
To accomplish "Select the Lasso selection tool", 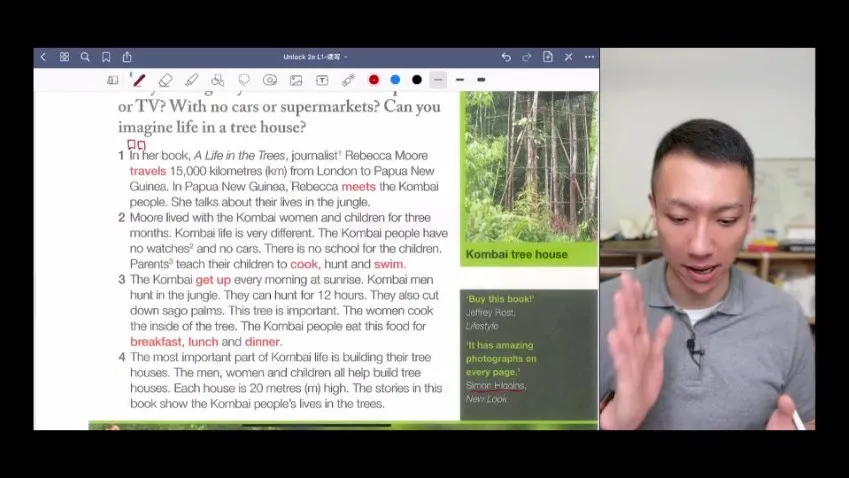I will [244, 80].
